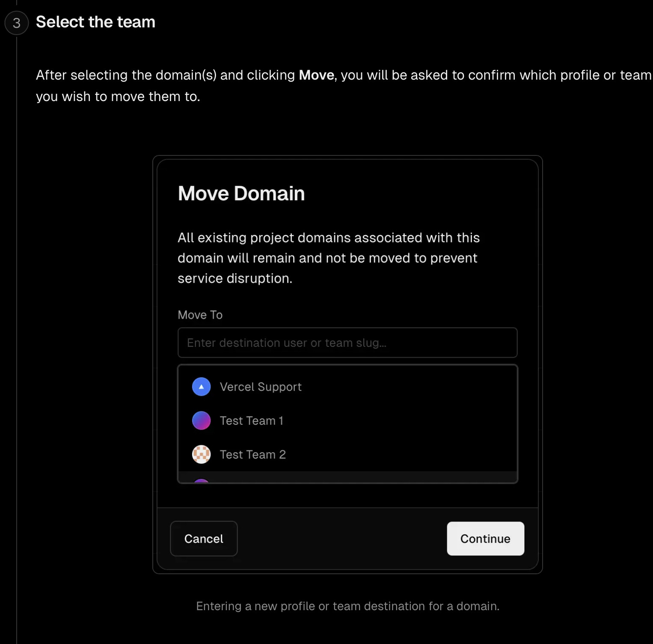Select Test Team 1 as destination
Viewport: 653px width, 644px height.
pyautogui.click(x=347, y=420)
